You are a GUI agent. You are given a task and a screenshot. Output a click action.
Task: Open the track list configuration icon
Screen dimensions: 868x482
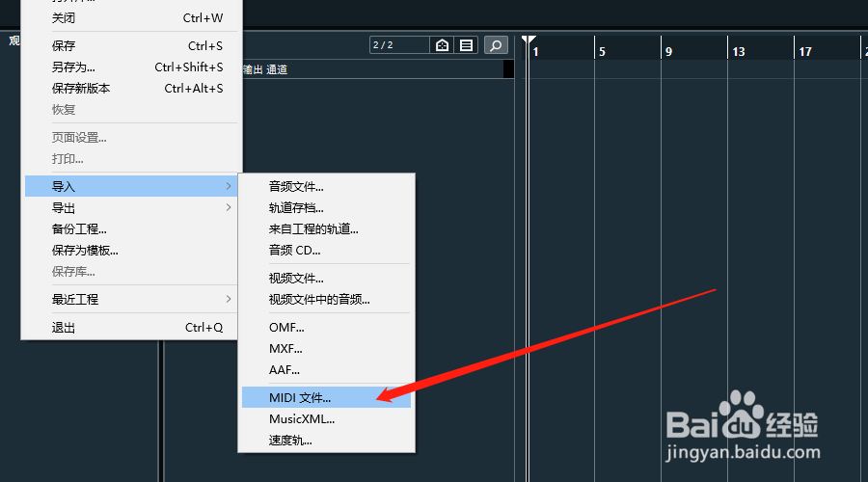[466, 44]
